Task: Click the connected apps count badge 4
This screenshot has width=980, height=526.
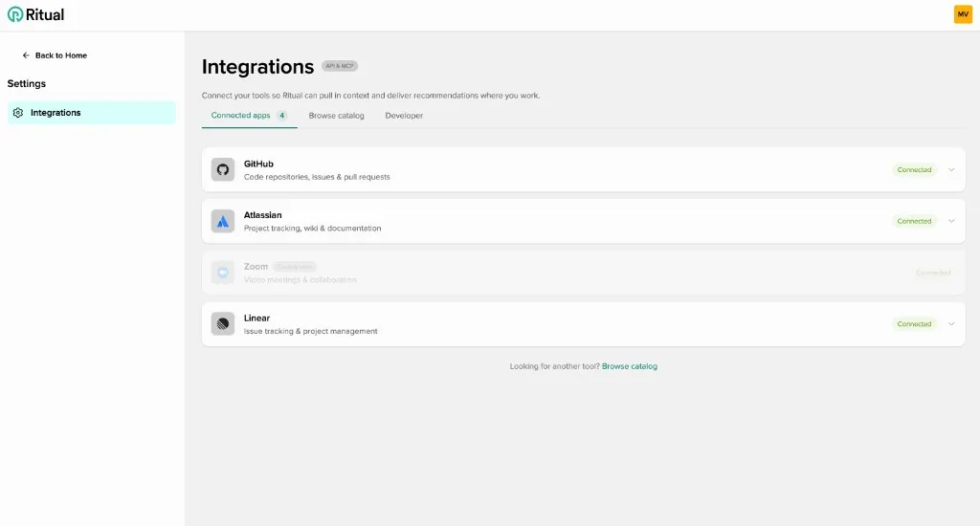Action: point(282,116)
